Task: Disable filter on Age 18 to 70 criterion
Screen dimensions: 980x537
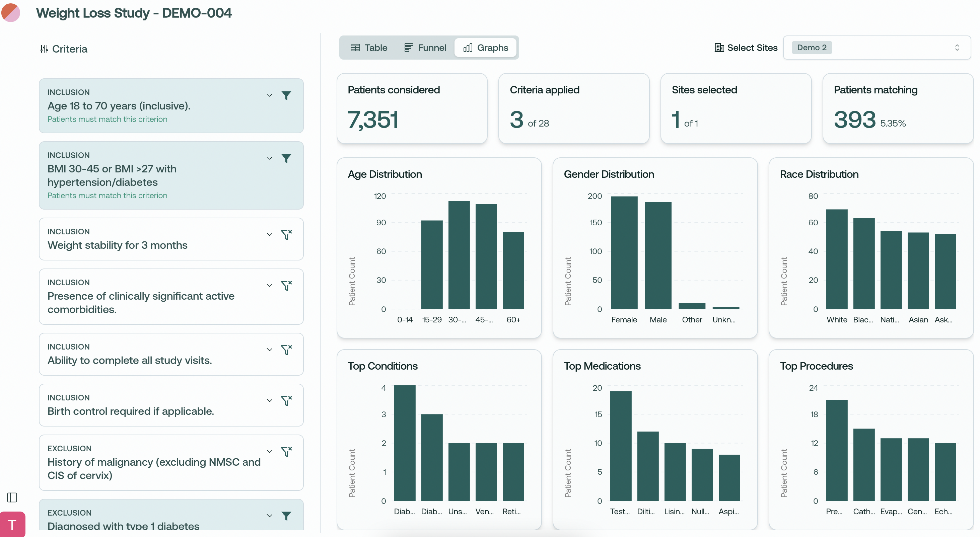Action: click(286, 95)
